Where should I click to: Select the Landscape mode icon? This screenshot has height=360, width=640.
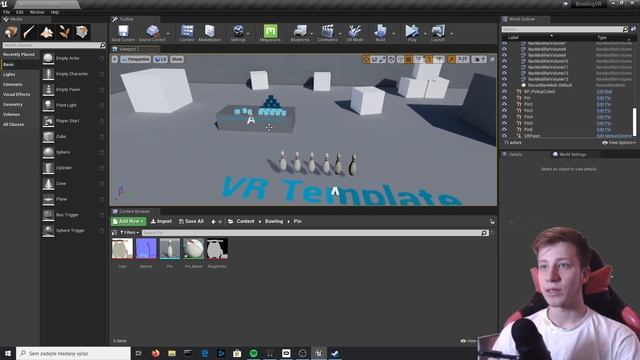pyautogui.click(x=47, y=31)
